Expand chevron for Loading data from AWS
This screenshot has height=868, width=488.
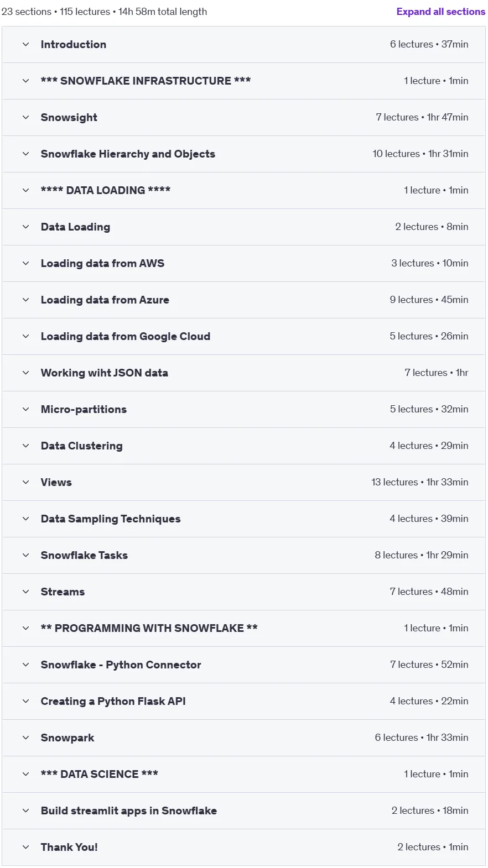[25, 263]
